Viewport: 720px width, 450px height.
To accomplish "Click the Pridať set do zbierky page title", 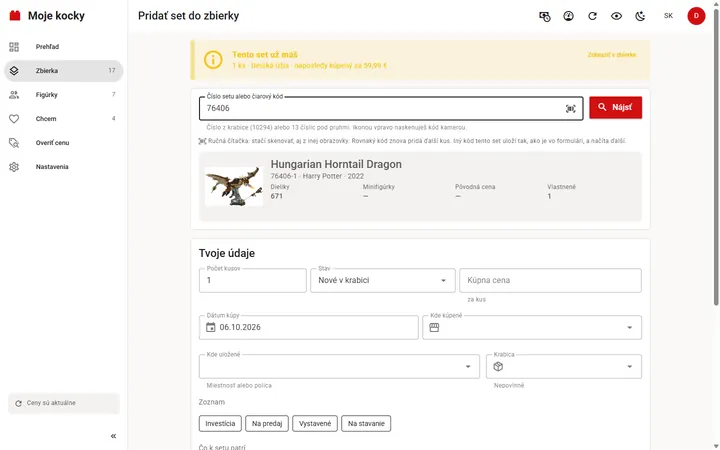I will tap(188, 16).
